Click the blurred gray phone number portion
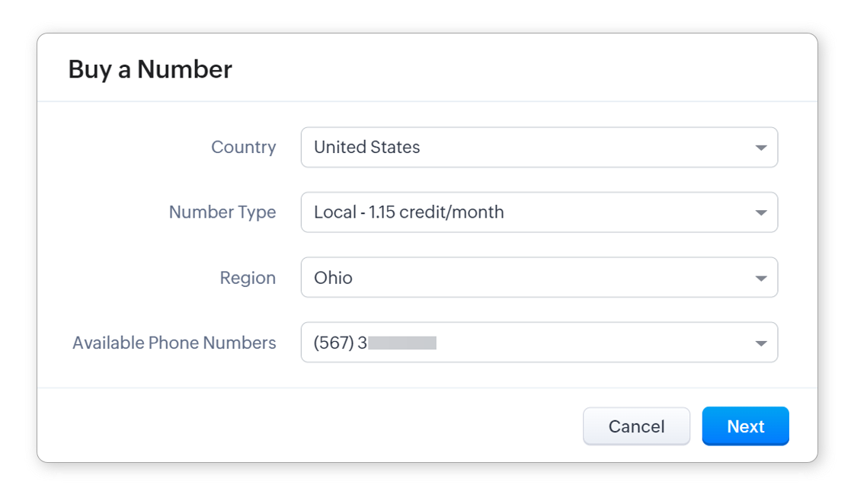 pos(402,343)
